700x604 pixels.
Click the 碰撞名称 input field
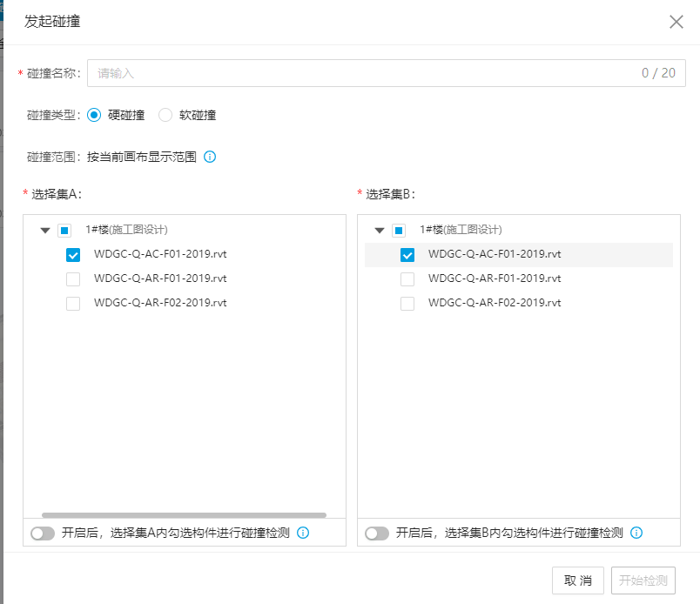[x=366, y=73]
